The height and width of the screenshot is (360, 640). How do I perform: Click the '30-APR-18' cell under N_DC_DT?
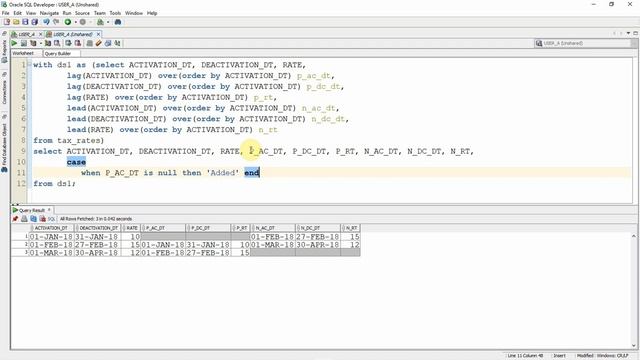coord(318,244)
